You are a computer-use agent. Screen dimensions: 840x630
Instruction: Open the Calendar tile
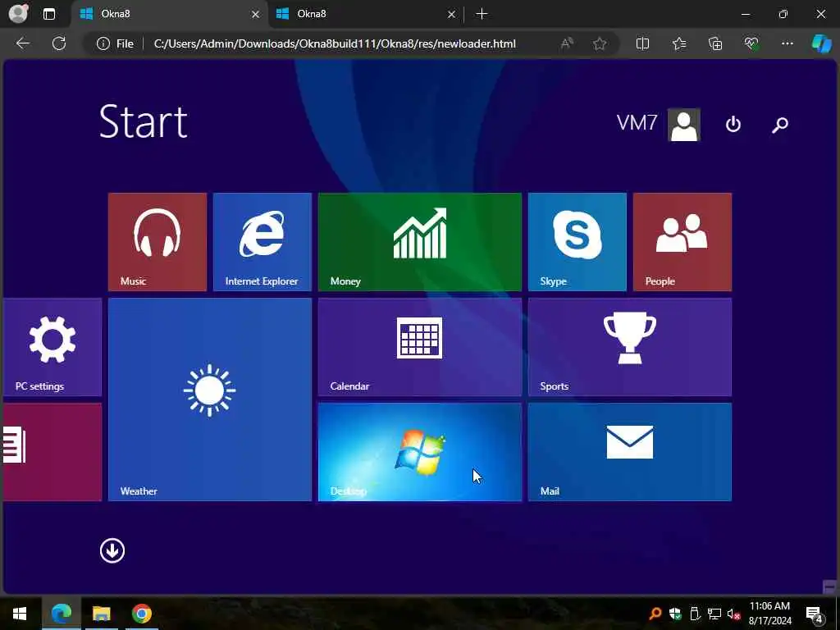coord(419,347)
